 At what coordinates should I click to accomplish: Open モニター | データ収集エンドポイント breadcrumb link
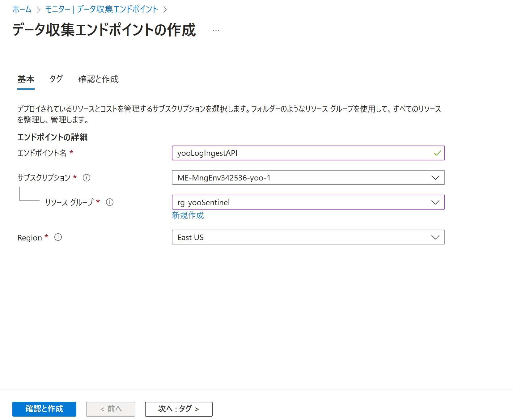[102, 9]
